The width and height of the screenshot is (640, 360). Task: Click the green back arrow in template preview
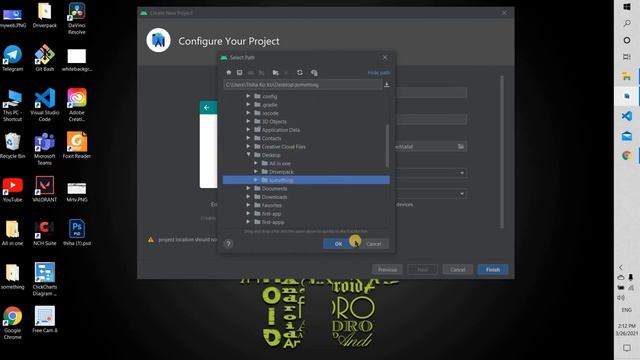[207, 107]
